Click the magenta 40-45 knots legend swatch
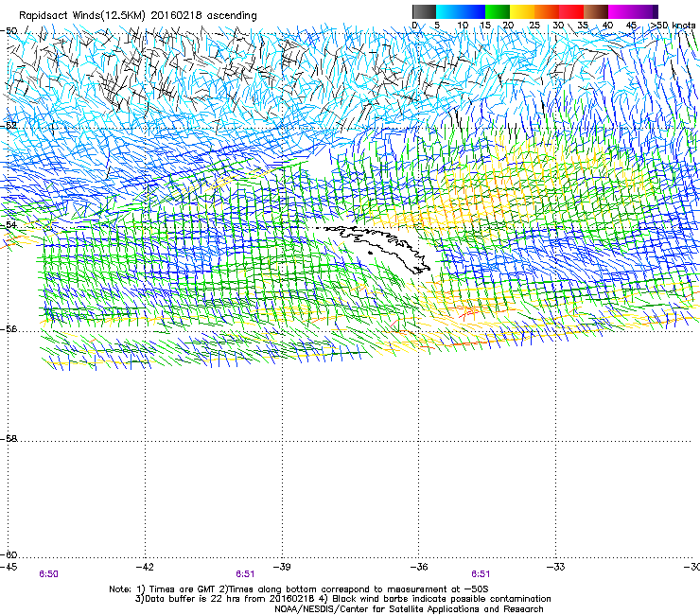 coord(621,11)
